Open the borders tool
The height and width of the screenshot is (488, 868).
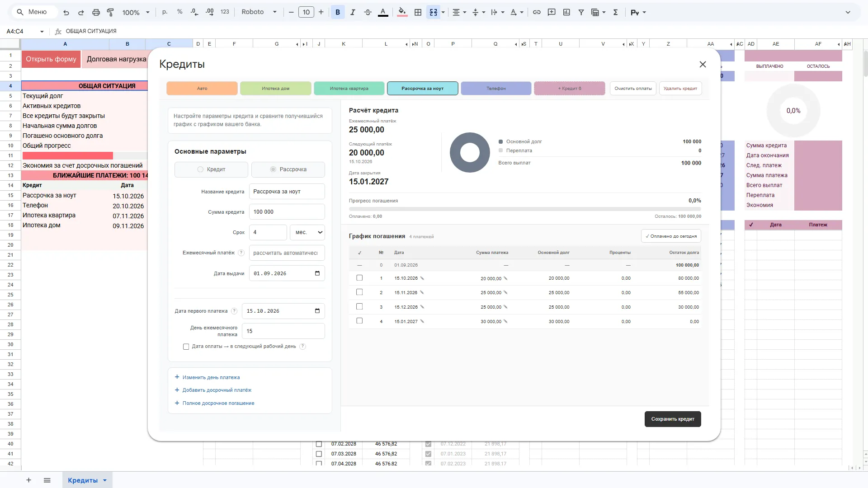[418, 12]
